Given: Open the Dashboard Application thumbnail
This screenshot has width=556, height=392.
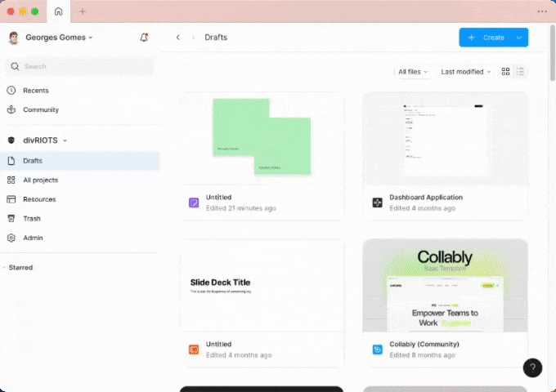Looking at the screenshot, I should 445,138.
